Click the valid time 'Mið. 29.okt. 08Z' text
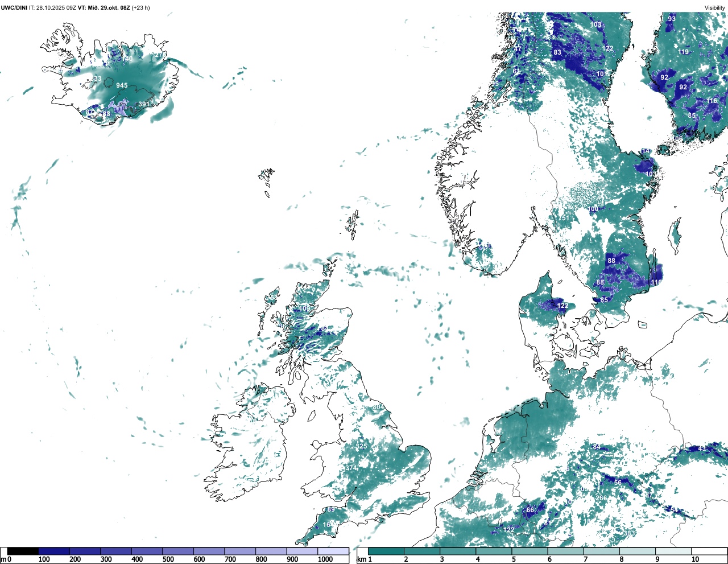The width and height of the screenshot is (728, 564). pyautogui.click(x=109, y=8)
